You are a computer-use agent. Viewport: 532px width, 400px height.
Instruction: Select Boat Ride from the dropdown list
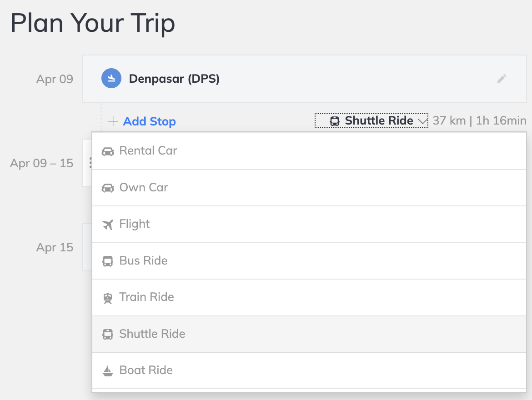point(309,371)
